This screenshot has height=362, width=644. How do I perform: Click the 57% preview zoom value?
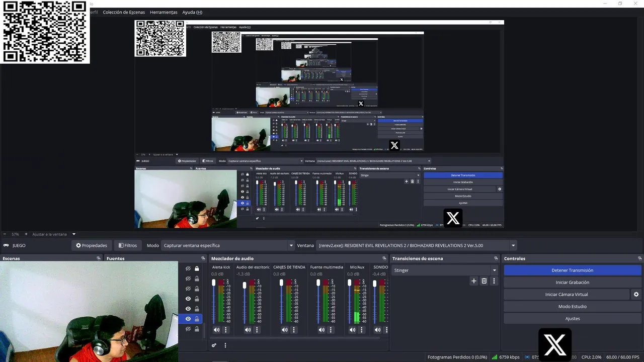pos(15,234)
